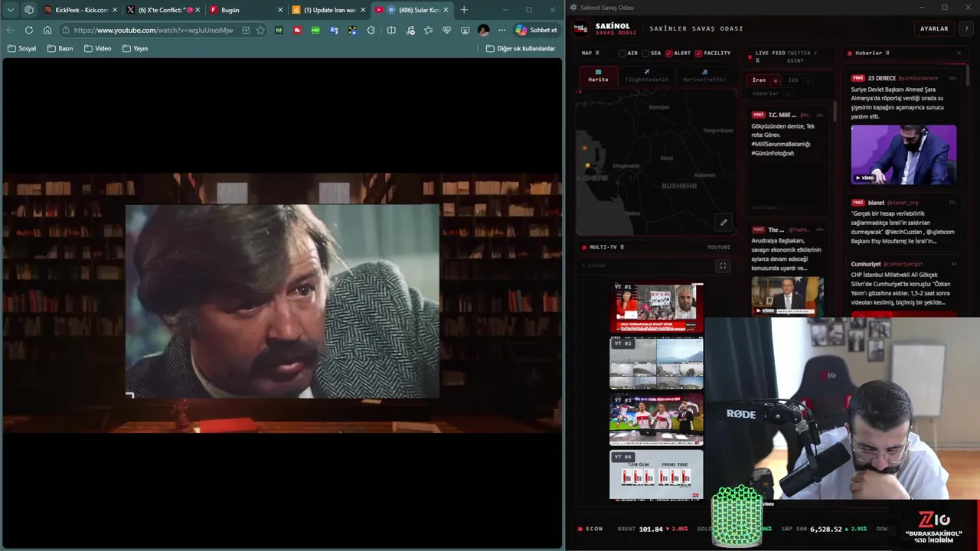Select the FlightRadar24 tab
980x551 pixels.
[x=646, y=76]
